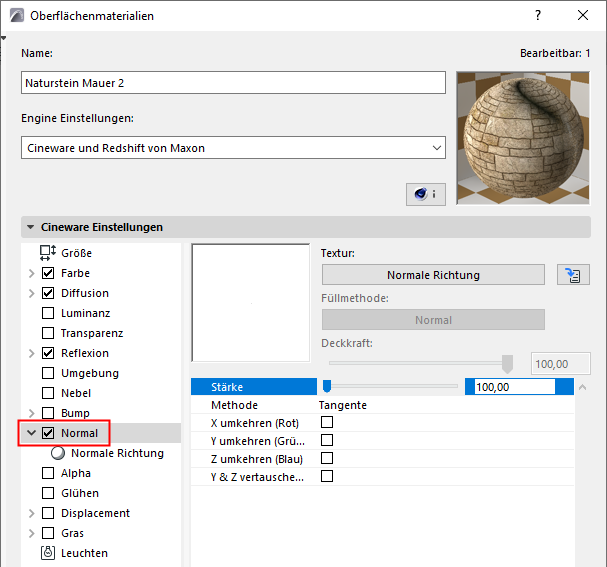
Task: Click the parameter list scroll up arrow
Action: [x=582, y=387]
